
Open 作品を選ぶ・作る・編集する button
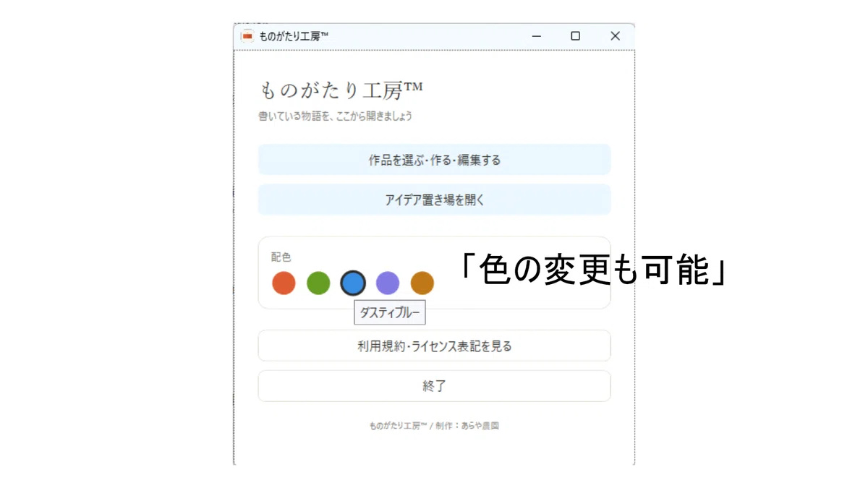coord(434,160)
